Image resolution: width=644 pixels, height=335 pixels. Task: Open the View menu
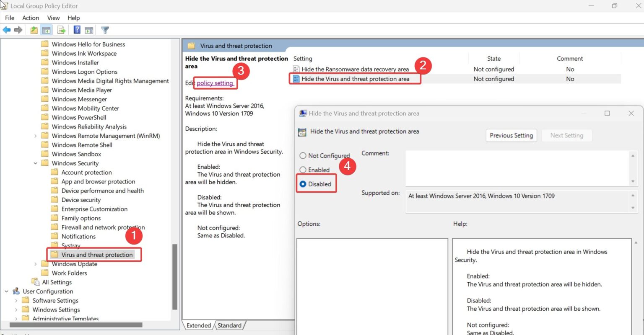[53, 18]
